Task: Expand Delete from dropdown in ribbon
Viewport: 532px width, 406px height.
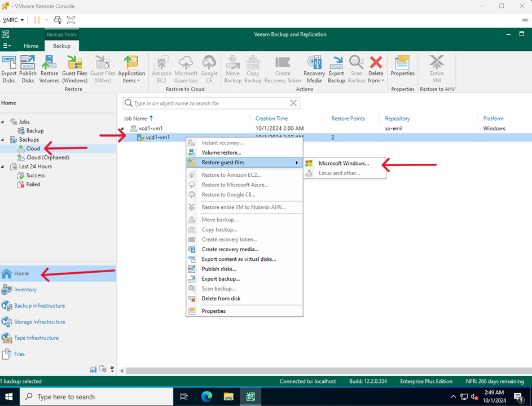Action: click(x=376, y=81)
